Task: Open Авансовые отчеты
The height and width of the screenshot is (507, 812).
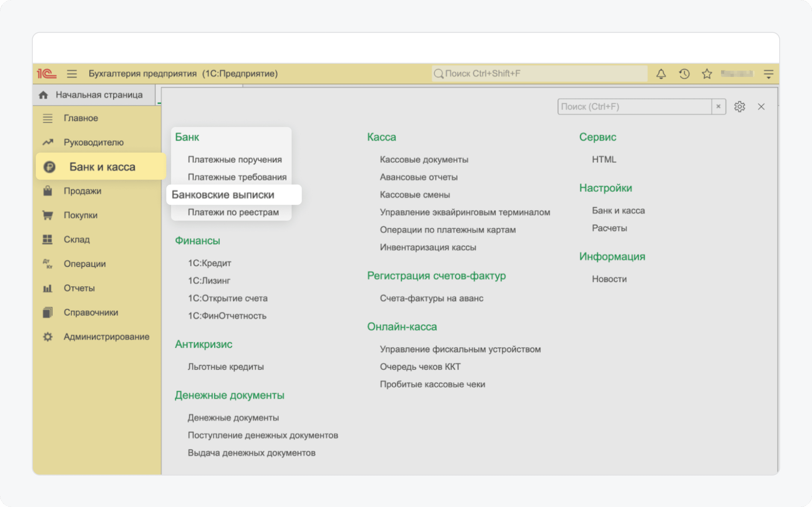Action: 419,177
